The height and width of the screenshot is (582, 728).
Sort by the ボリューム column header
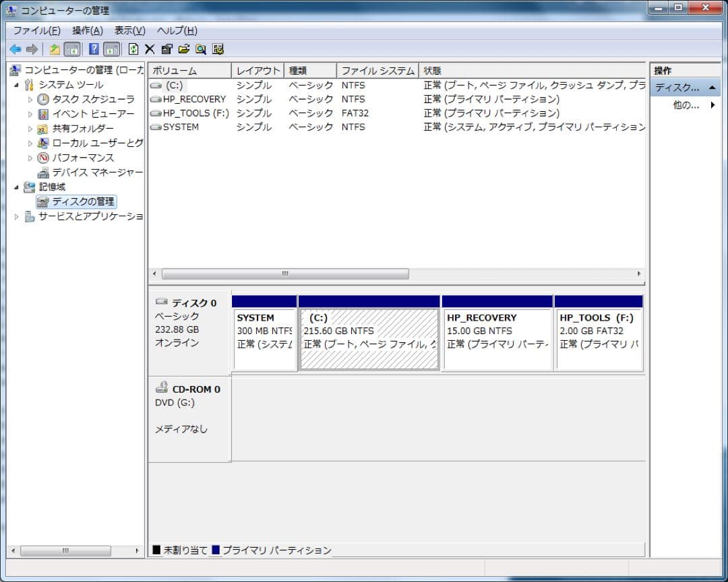(x=190, y=71)
